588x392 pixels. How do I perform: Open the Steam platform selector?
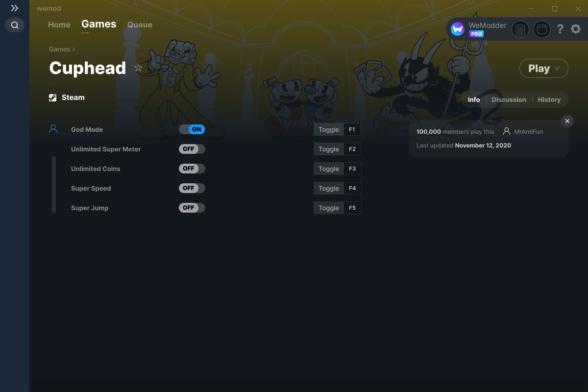pos(67,98)
